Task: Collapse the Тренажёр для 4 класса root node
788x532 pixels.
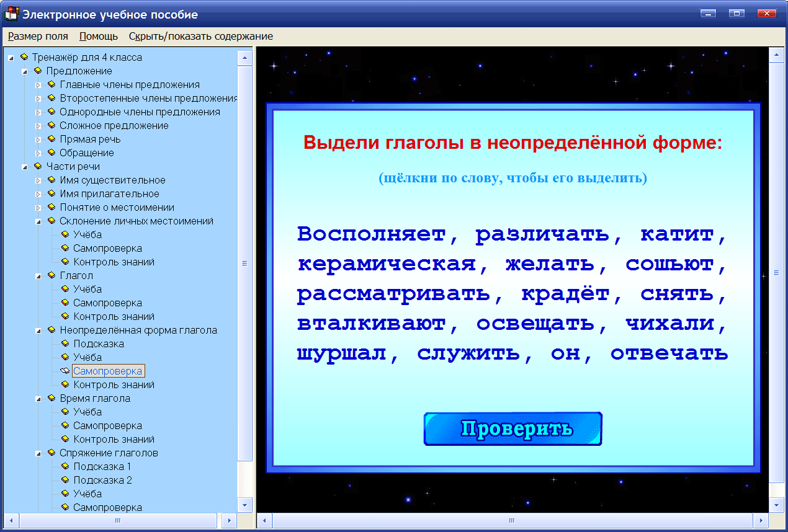Action: [9, 57]
